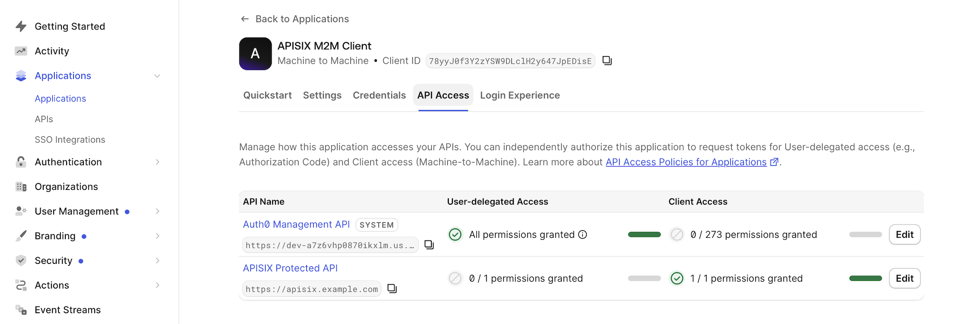This screenshot has width=980, height=324.
Task: Collapse the Applications sidebar section
Action: click(x=157, y=76)
